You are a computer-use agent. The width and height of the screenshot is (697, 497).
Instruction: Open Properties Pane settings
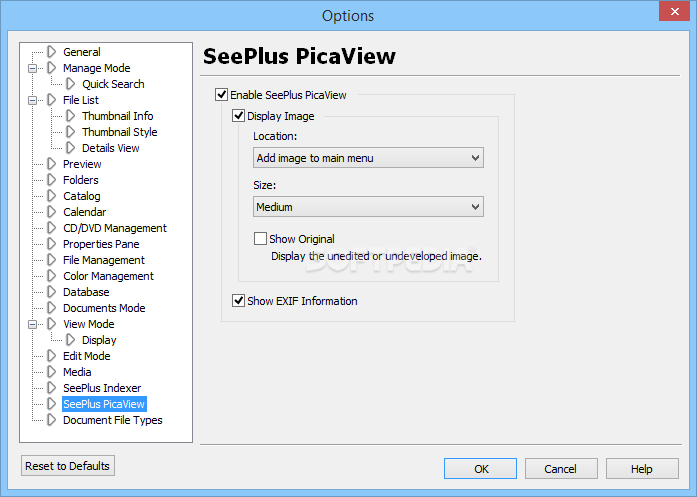coord(101,244)
